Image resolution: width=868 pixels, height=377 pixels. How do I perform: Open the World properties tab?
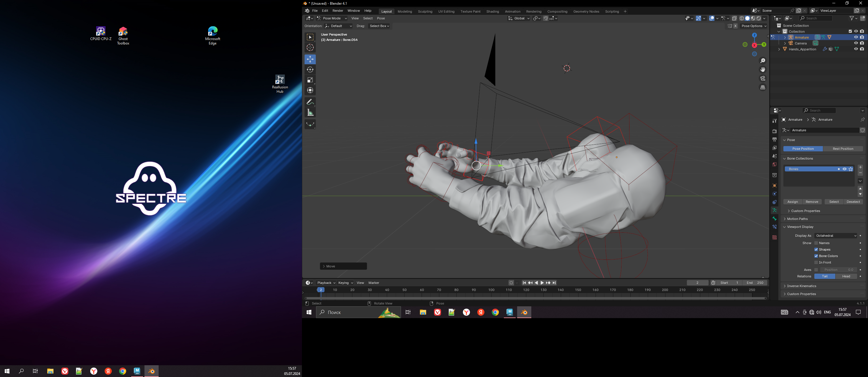774,165
